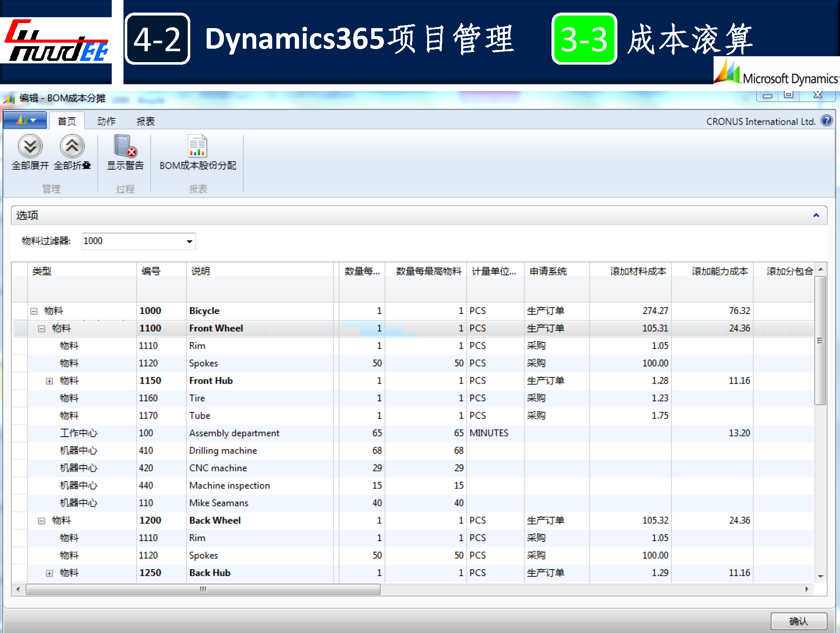Click the 滚加材料成本 column header
840x633 pixels.
pyautogui.click(x=638, y=272)
